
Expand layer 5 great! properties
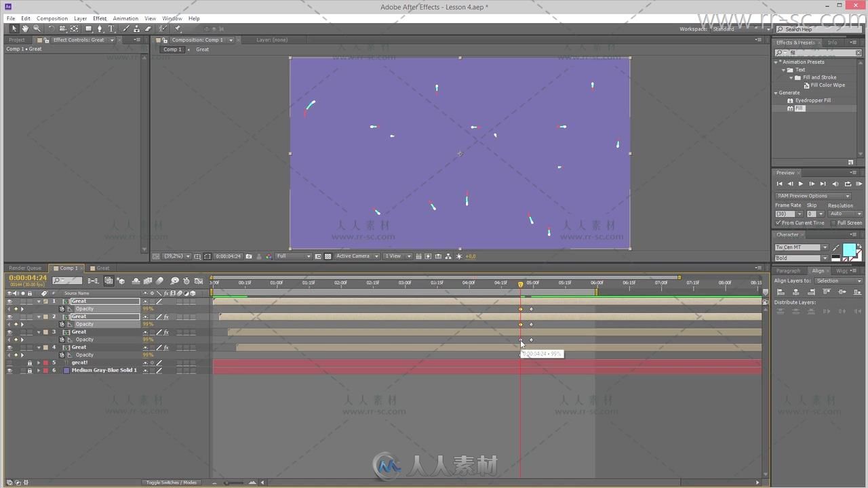(x=38, y=363)
